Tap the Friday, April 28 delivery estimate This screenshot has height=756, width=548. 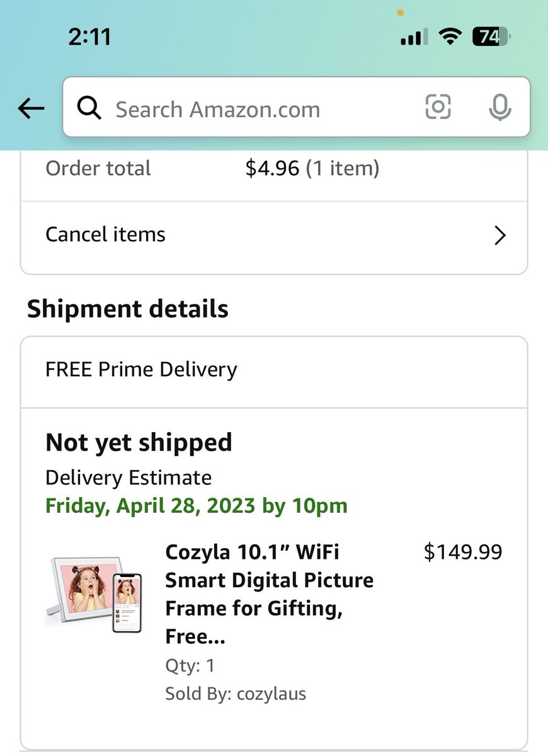(196, 506)
